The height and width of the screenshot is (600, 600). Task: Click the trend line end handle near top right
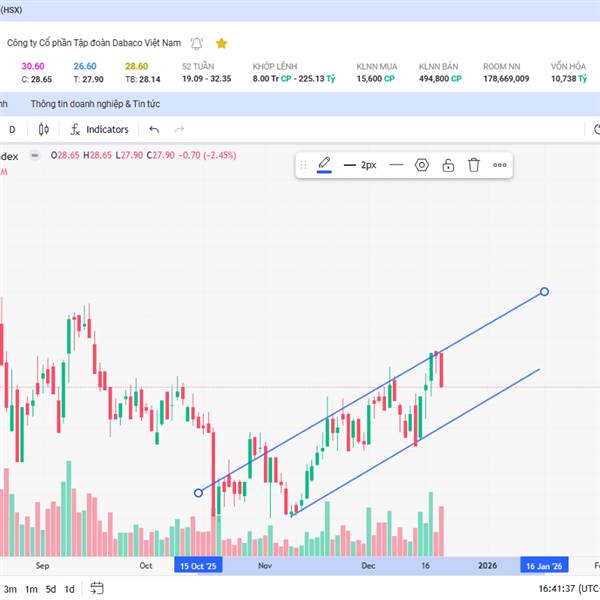(x=544, y=292)
